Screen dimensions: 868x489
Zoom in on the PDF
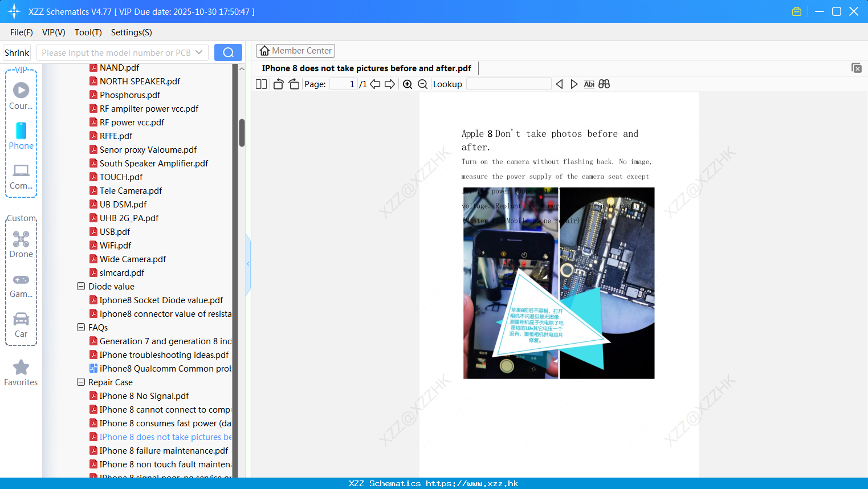[407, 84]
